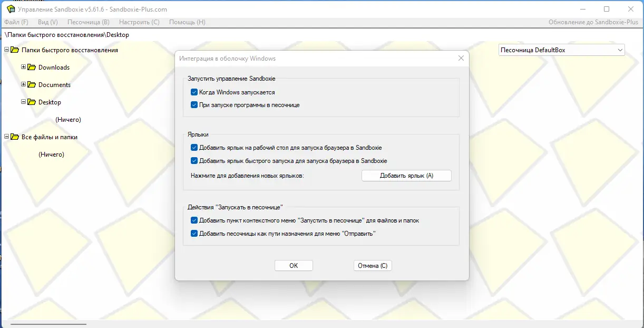Select Documents folder label in tree

(54, 85)
